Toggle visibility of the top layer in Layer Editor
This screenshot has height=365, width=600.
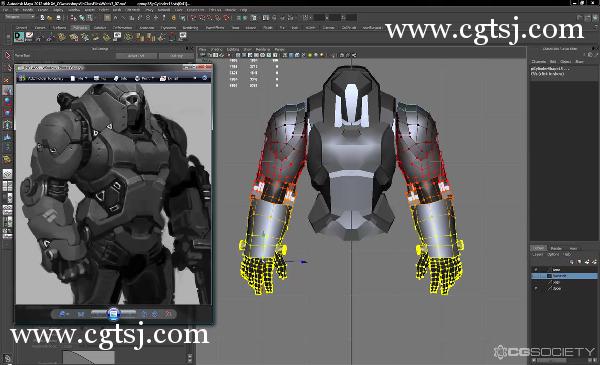[x=536, y=269]
